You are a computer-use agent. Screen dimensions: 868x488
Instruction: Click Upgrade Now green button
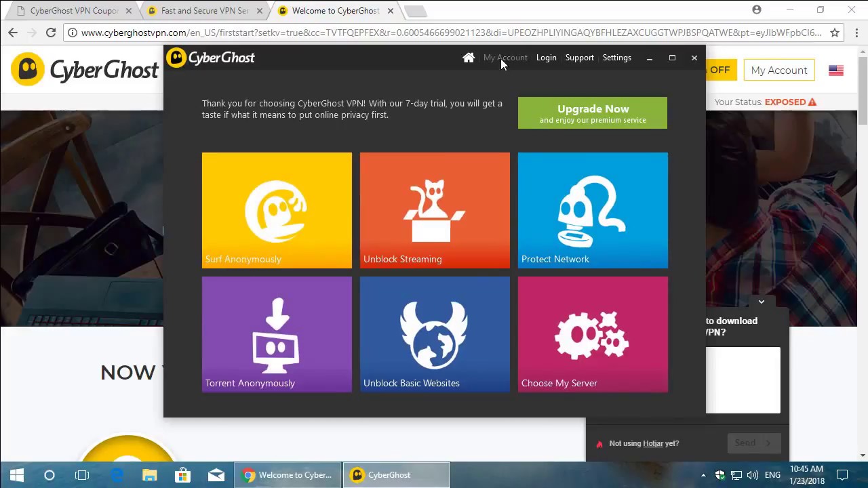pos(593,113)
